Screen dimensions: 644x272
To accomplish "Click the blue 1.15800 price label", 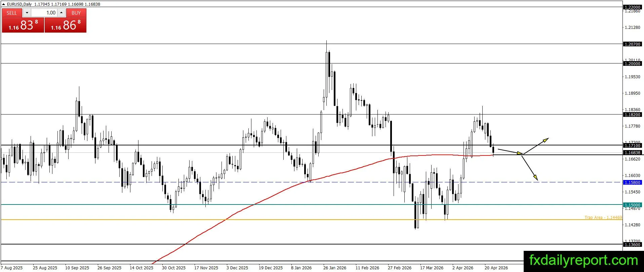I will [x=632, y=182].
